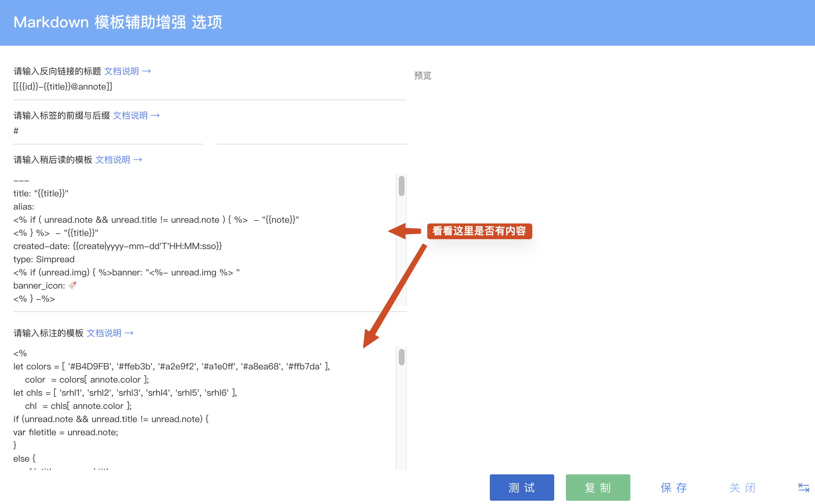Open 文档说明 link beside the backlink title field
Screen dimensions: 815x504
128,71
